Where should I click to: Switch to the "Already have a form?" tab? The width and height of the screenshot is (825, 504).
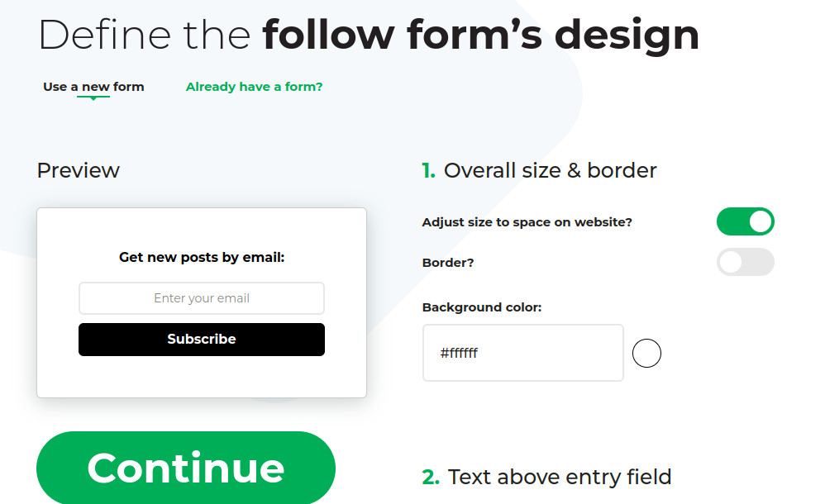pos(254,86)
